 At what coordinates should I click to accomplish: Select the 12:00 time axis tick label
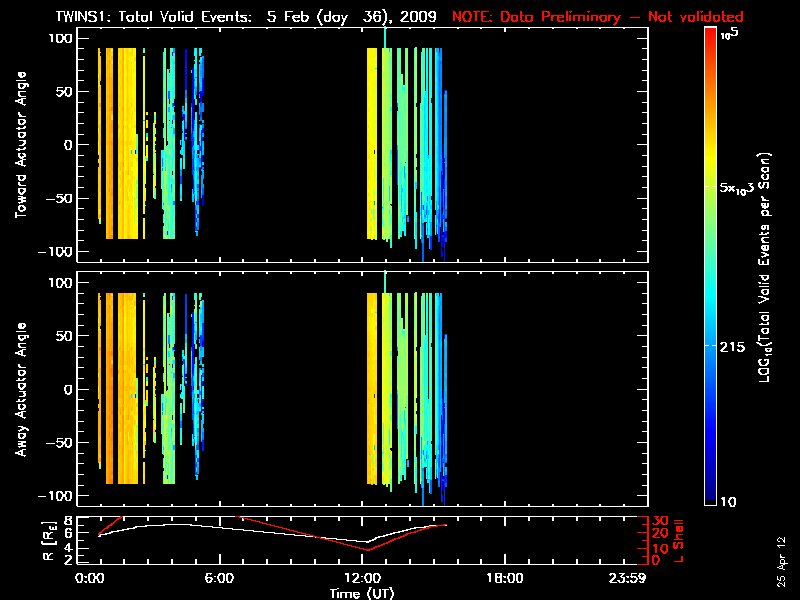point(364,578)
